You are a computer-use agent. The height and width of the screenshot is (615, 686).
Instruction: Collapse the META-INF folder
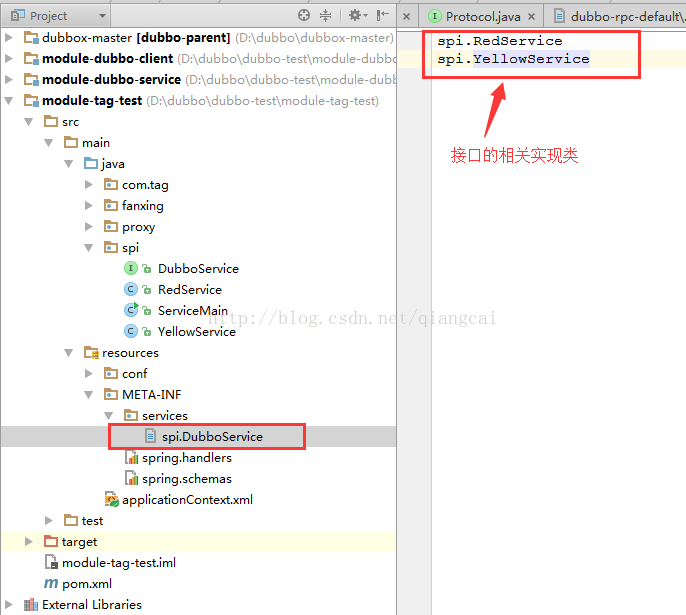click(x=89, y=395)
